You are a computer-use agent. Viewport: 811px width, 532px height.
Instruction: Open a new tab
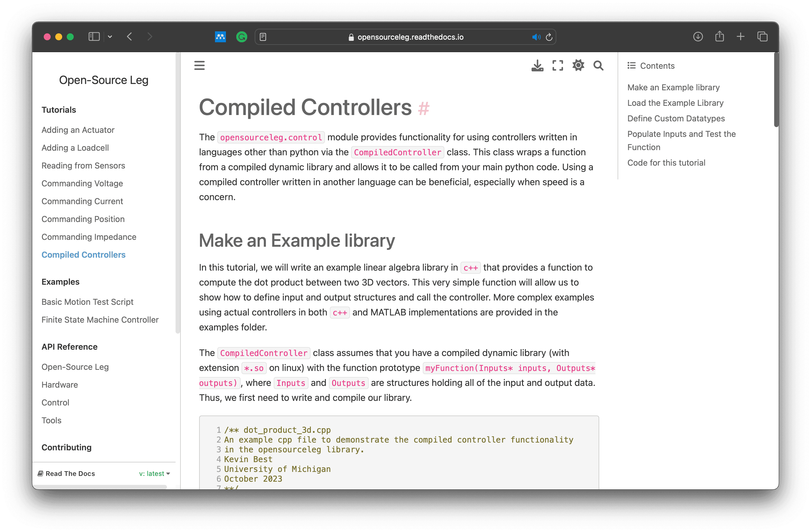point(740,37)
